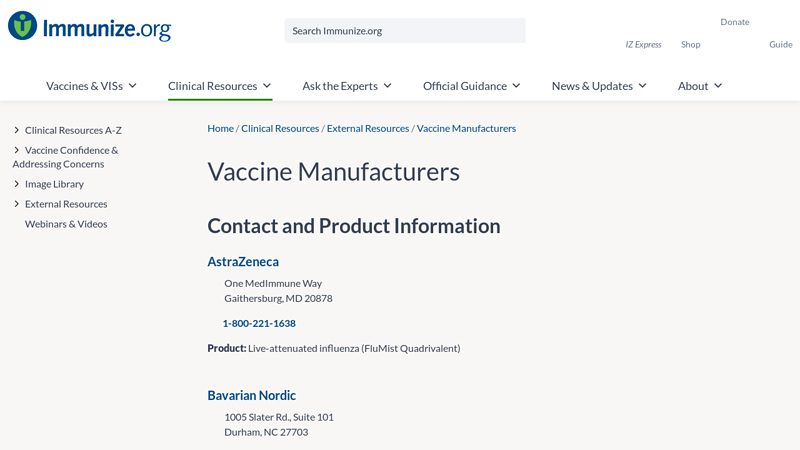Image resolution: width=800 pixels, height=450 pixels.
Task: Click the Vaccine Manufacturers page heading
Action: (333, 172)
